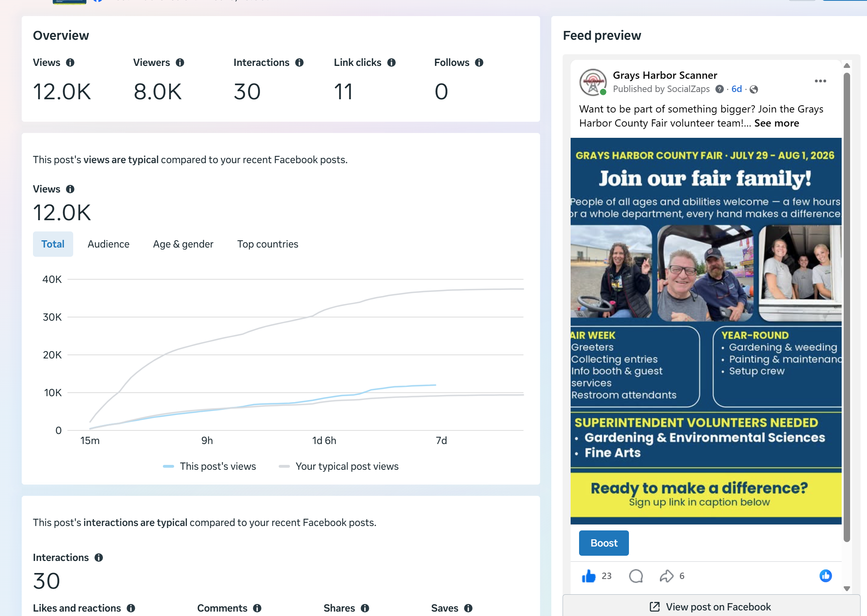Click the Saves info icon

point(468,608)
